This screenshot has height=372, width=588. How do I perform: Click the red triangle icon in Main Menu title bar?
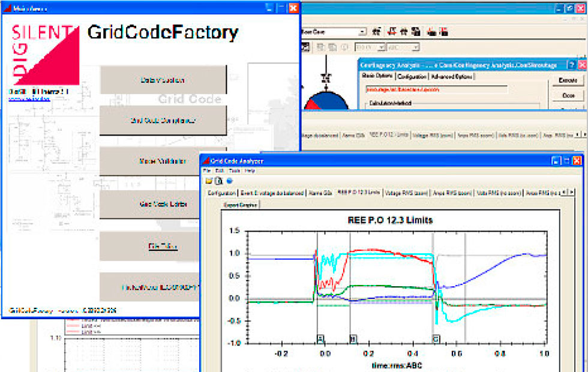tap(7, 8)
